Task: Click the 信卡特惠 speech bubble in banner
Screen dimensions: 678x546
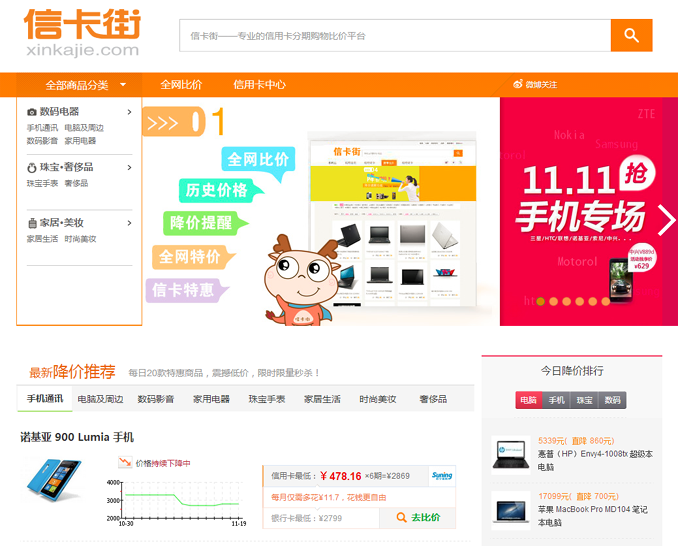Action: [186, 290]
